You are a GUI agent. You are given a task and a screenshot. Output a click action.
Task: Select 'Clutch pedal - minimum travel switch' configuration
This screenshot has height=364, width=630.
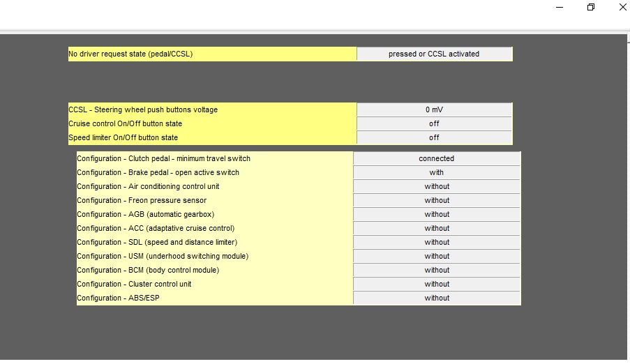point(163,159)
